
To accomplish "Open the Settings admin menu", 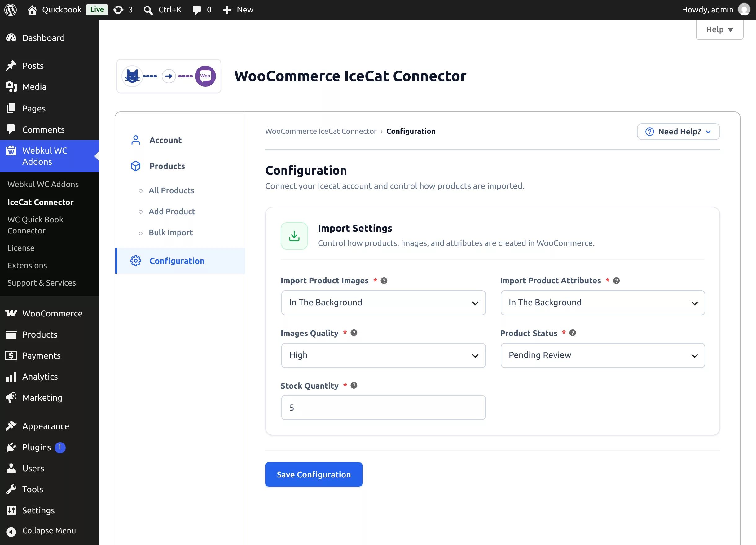I will click(49, 510).
